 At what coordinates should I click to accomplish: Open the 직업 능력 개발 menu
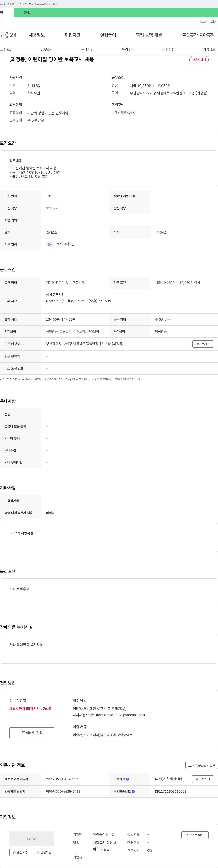(x=149, y=35)
